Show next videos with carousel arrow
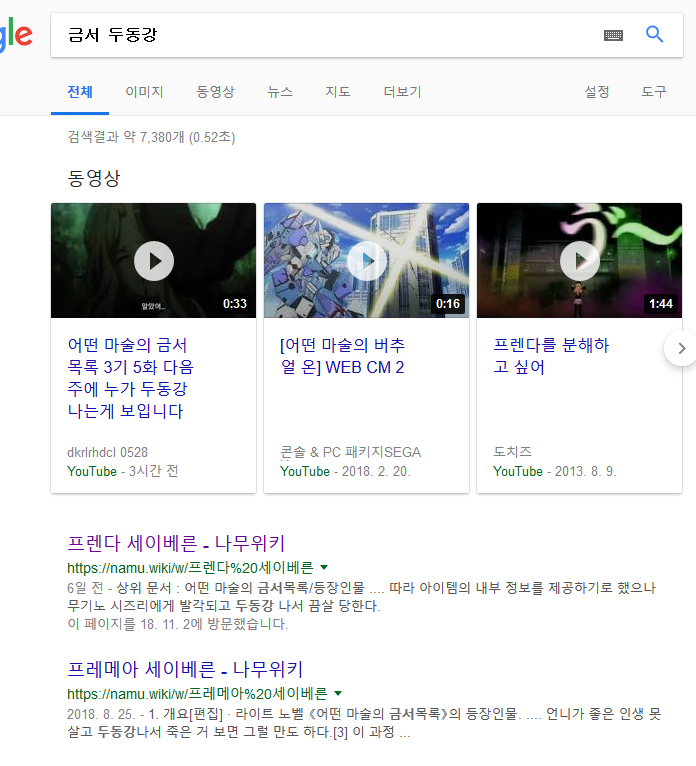 682,348
